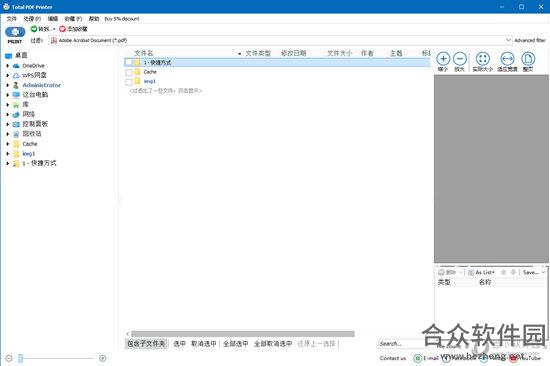Click the move-down arrow in lower right panel
The image size is (550, 366).
click(513, 272)
